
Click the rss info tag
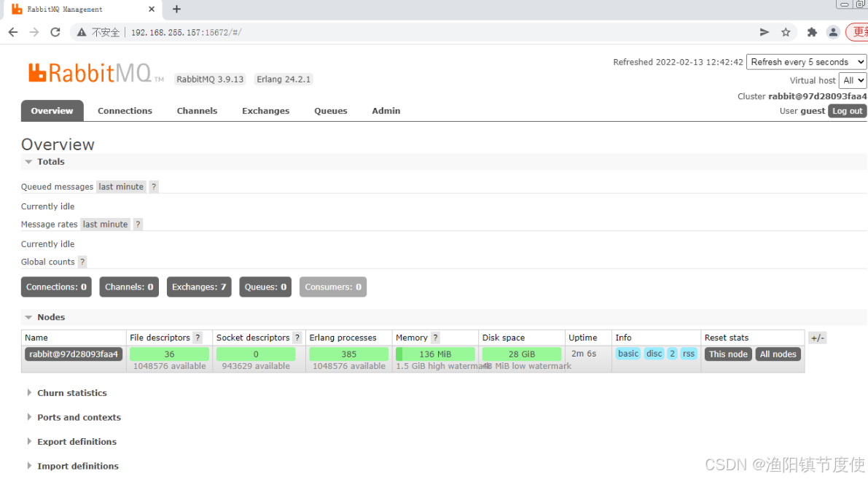tap(688, 354)
